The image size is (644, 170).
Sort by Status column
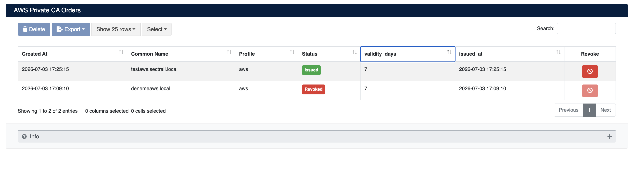click(x=329, y=54)
